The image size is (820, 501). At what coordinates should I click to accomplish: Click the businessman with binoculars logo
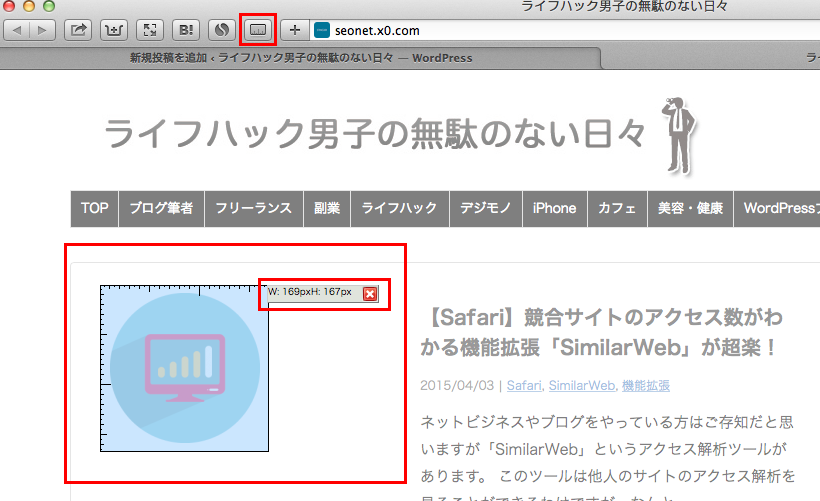[679, 135]
